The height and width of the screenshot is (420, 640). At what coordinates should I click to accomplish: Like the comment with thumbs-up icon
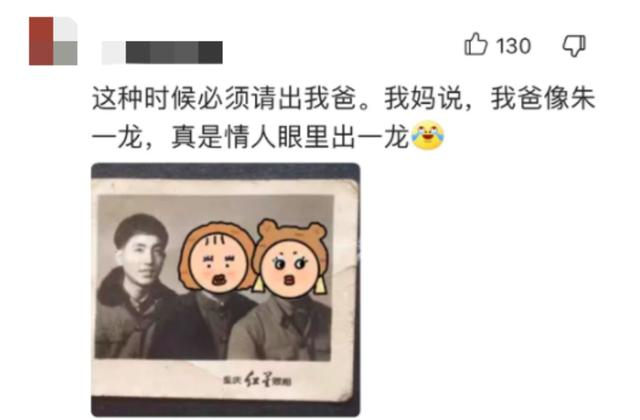[x=476, y=44]
